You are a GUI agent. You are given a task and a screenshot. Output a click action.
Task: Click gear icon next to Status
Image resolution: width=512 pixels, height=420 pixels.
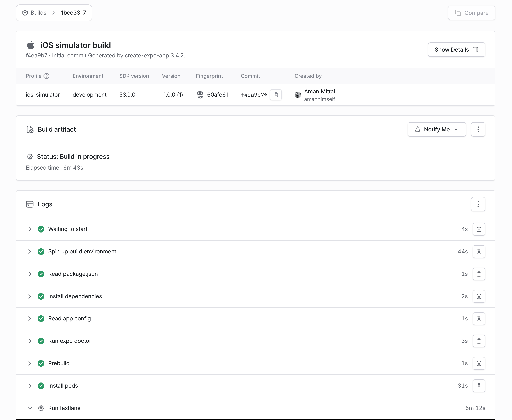(x=30, y=157)
